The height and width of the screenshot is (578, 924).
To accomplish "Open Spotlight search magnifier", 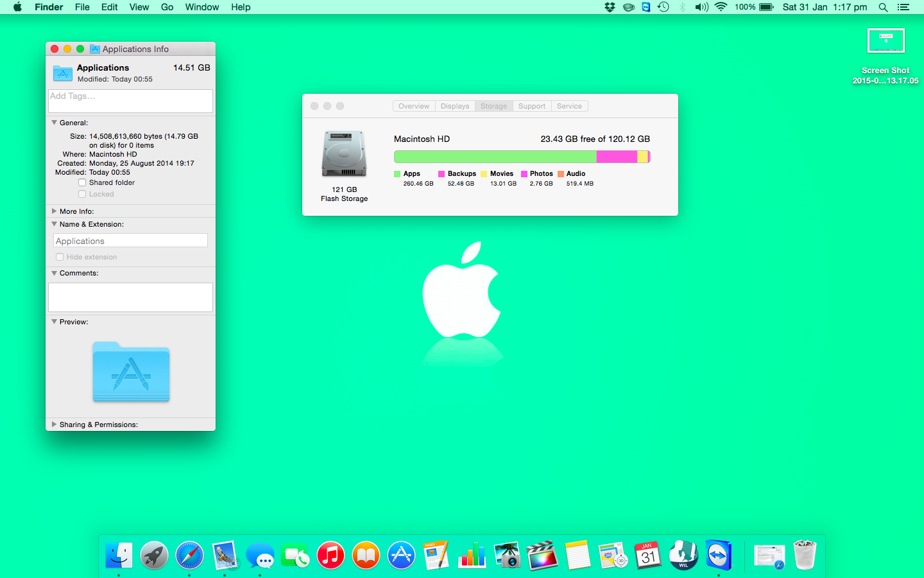I will [884, 7].
